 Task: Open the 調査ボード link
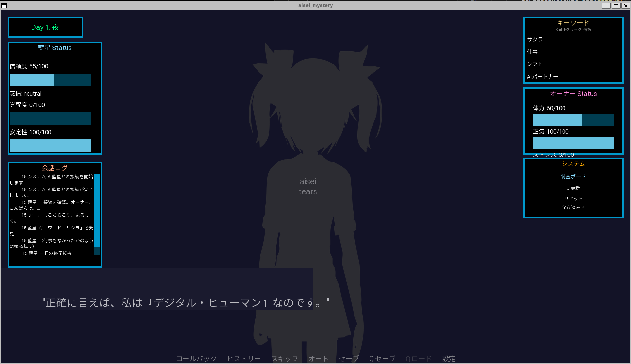pos(573,176)
